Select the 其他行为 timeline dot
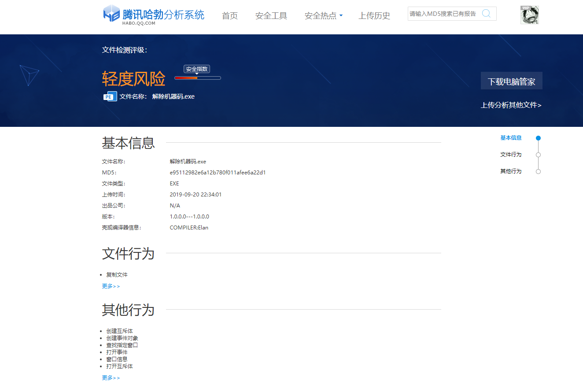The image size is (583, 392). 538,171
